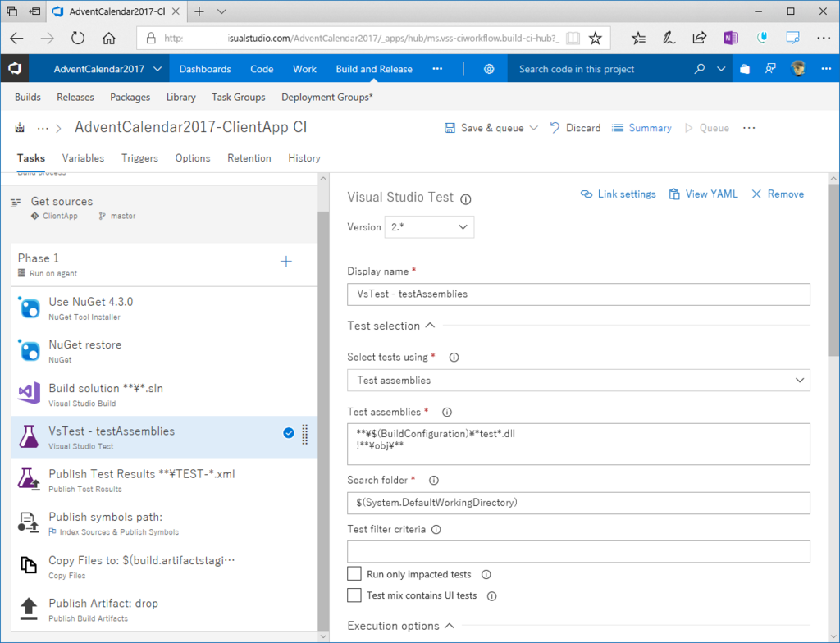
Task: Toggle the VsTest task checkmark
Action: (288, 433)
